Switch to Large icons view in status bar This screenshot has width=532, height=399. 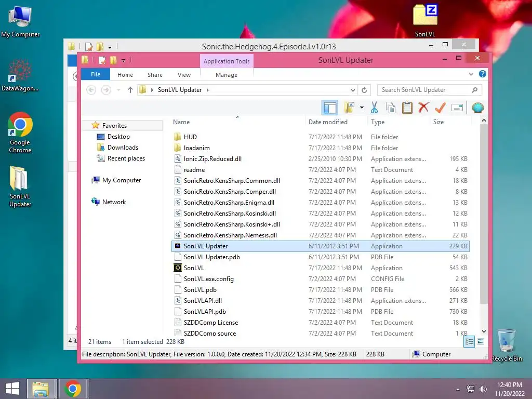tap(481, 342)
